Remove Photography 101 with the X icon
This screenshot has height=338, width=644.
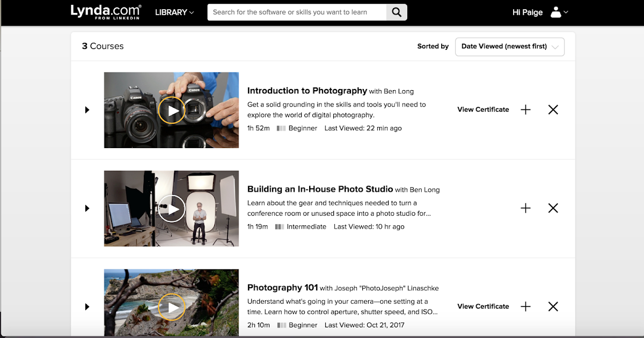[553, 306]
